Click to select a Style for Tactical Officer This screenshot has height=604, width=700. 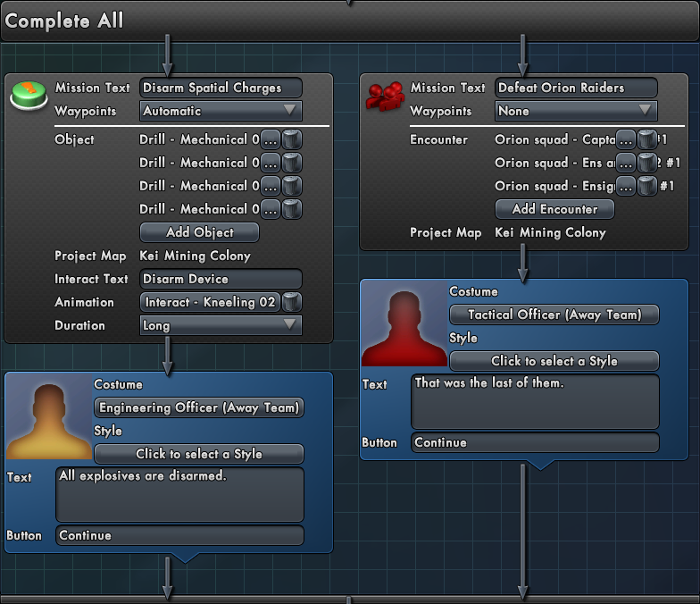(554, 361)
